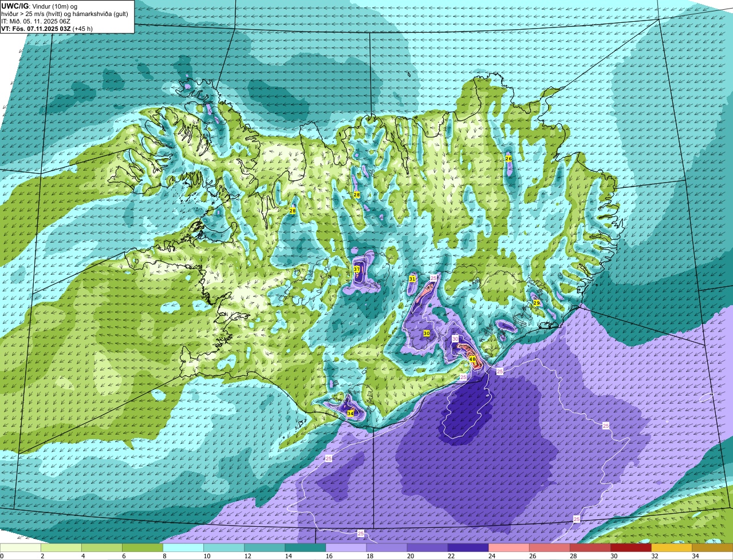Click the yellow 26 max gust label on map

pyautogui.click(x=509, y=158)
